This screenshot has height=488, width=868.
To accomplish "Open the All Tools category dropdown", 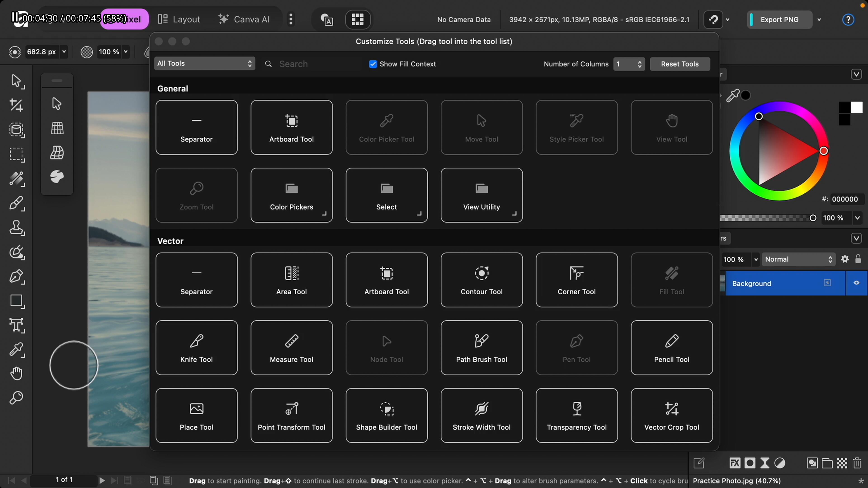I will tap(205, 63).
